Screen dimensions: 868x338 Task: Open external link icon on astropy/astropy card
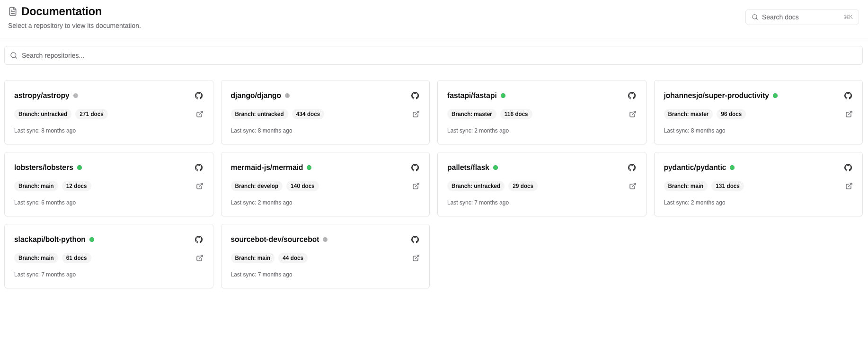point(200,114)
